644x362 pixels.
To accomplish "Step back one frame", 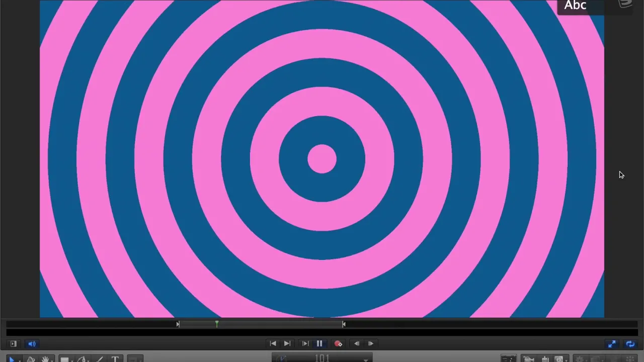I will pyautogui.click(x=357, y=344).
